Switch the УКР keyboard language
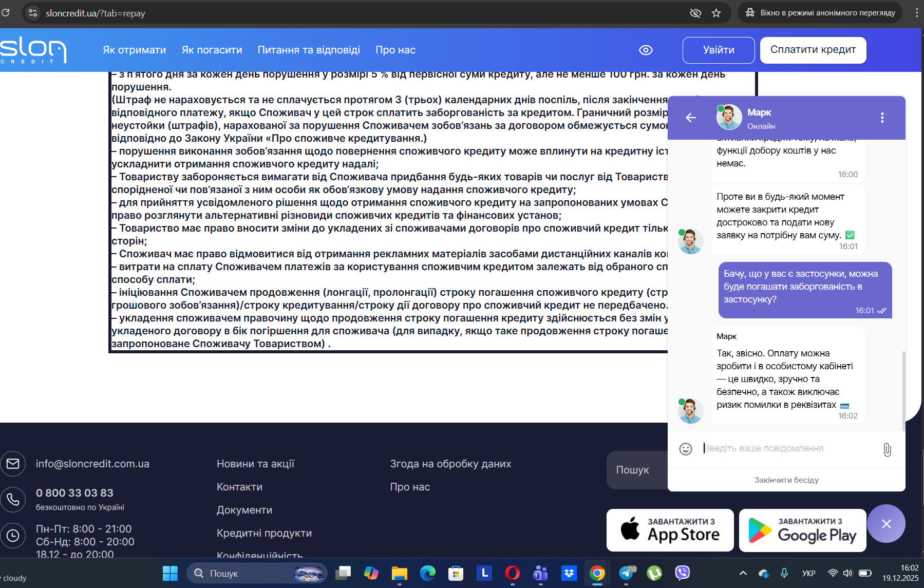 (x=809, y=573)
